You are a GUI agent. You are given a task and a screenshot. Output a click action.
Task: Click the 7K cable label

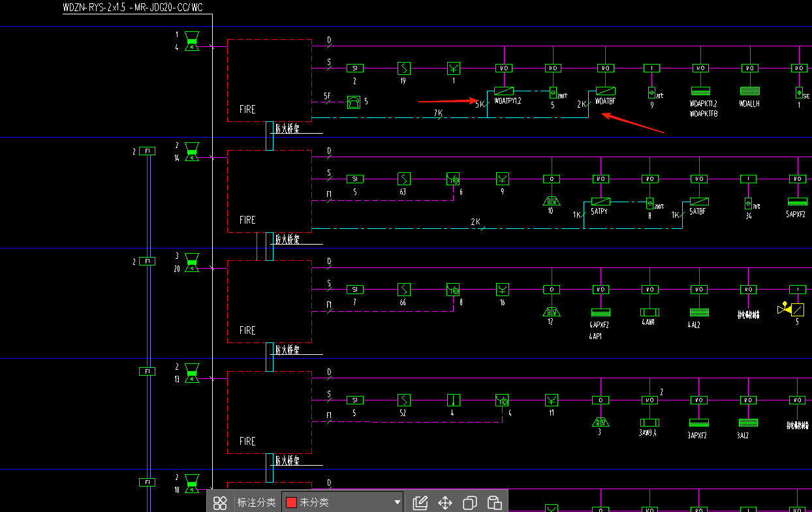coord(439,113)
